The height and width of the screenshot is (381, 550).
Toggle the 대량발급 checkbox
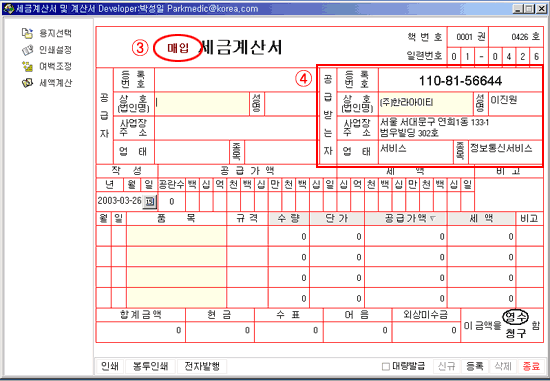[385, 367]
